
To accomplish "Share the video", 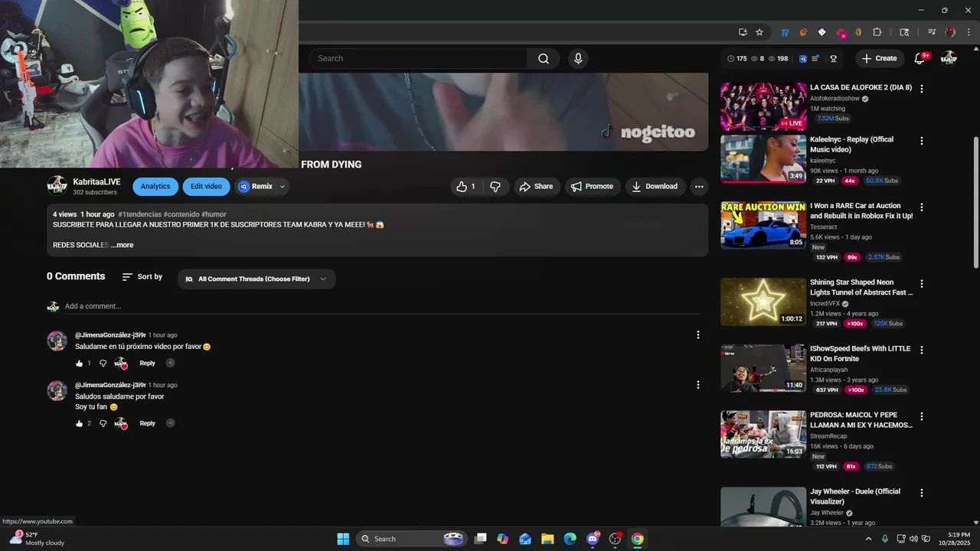I will click(536, 186).
